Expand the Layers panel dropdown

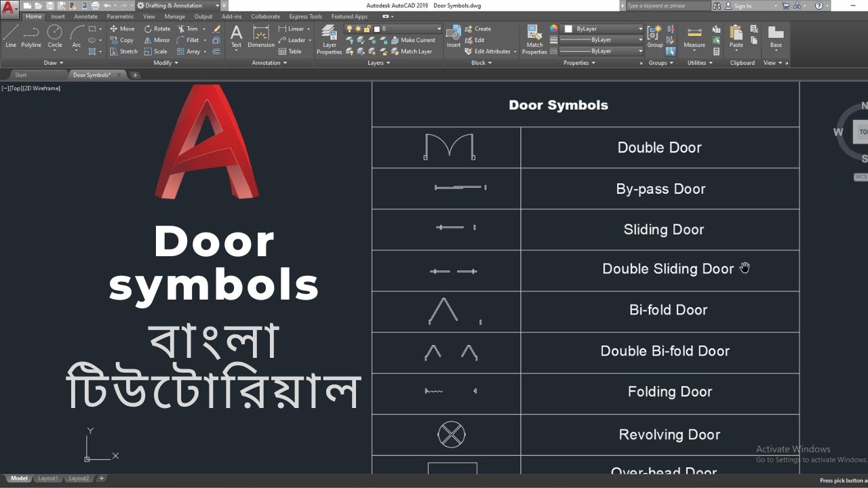(x=378, y=63)
